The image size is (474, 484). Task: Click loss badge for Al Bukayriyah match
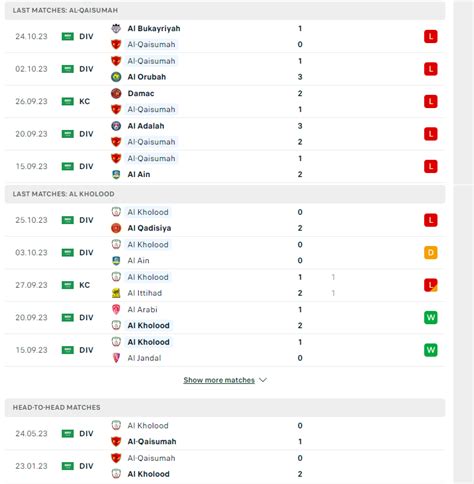pyautogui.click(x=431, y=36)
